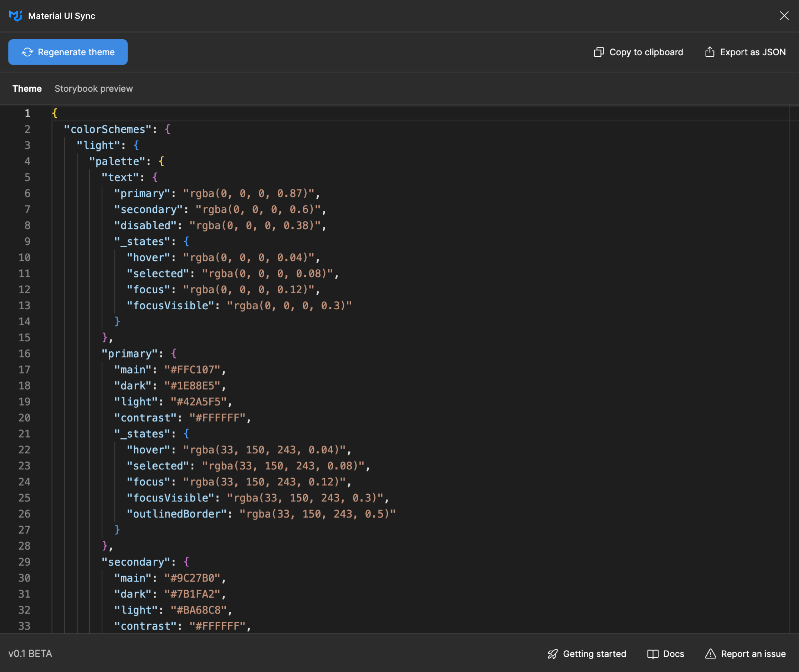Click the rocket icon for Getting started
799x672 pixels.
tap(552, 654)
